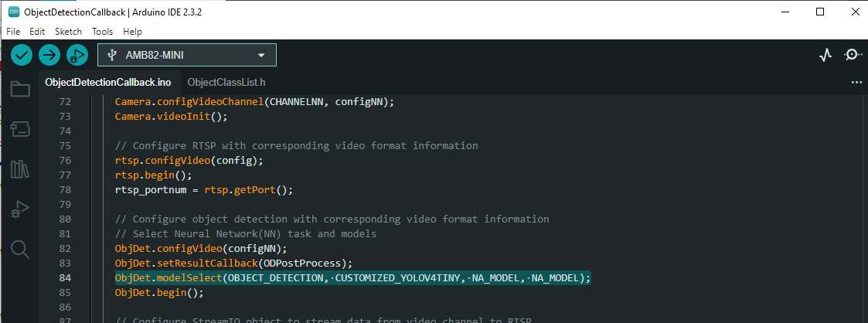Screen dimensions: 868x323
Task: Click the Upload sketch arrow button
Action: tap(49, 55)
